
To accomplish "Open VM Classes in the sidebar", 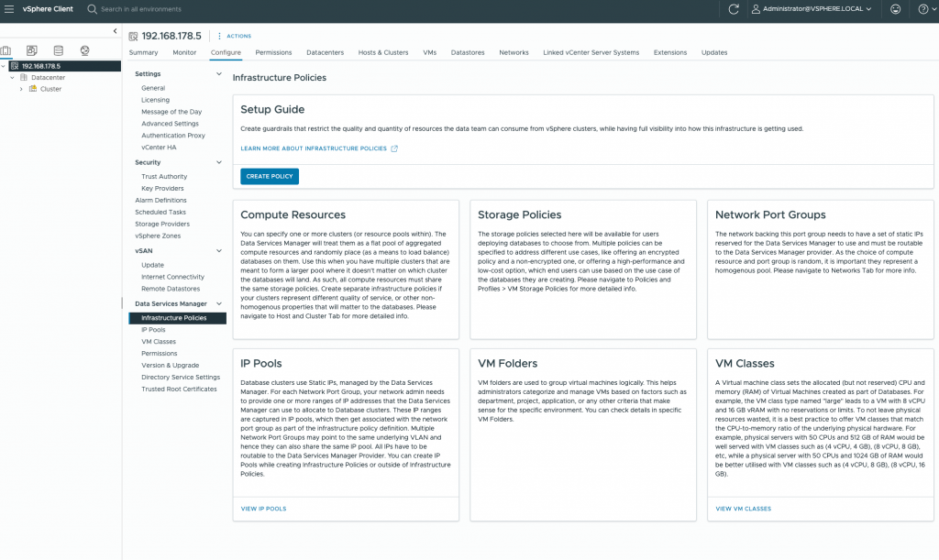I will point(159,342).
